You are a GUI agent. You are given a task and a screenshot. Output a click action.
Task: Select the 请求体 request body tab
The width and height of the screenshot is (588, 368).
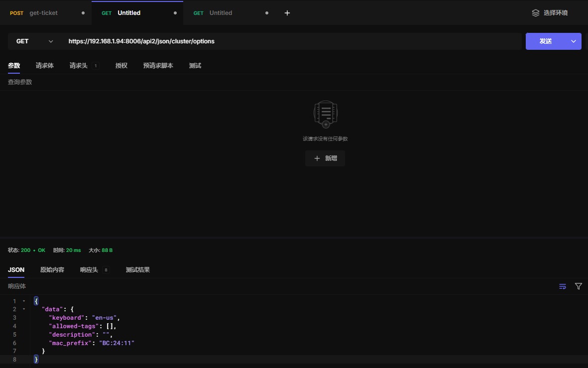[45, 66]
